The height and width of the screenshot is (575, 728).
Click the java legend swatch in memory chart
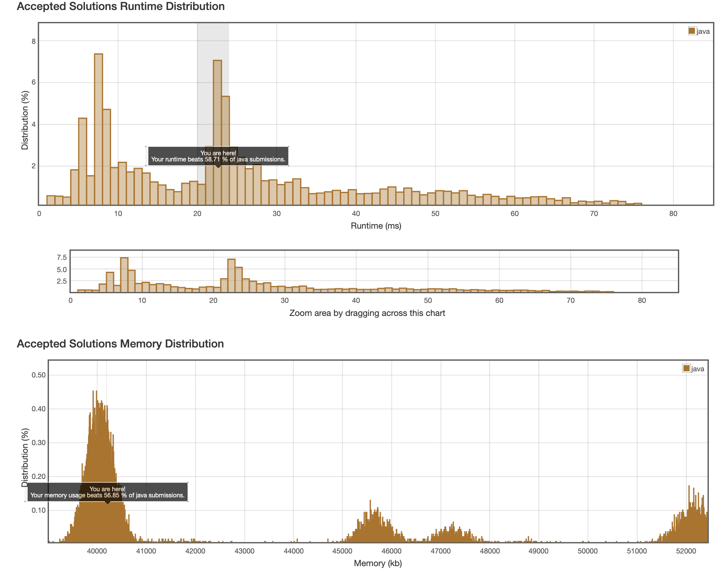pos(686,369)
